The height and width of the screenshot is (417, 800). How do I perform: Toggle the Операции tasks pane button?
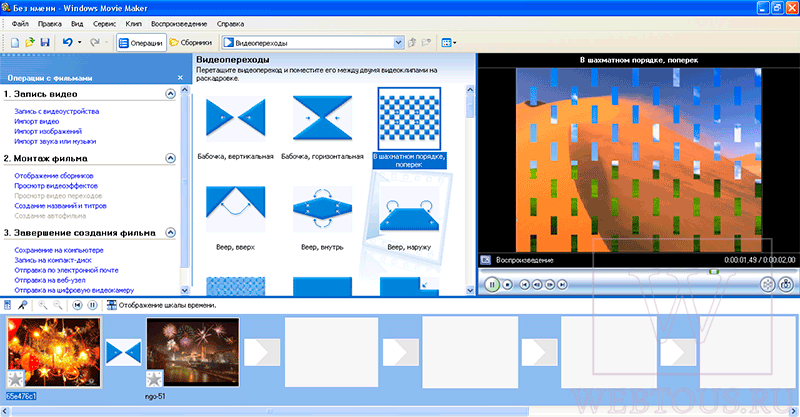(141, 43)
